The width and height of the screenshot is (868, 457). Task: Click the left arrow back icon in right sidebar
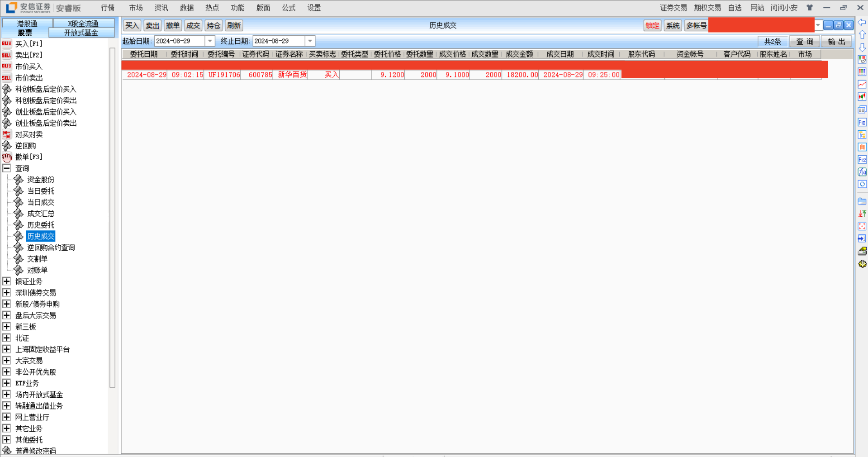click(x=862, y=22)
